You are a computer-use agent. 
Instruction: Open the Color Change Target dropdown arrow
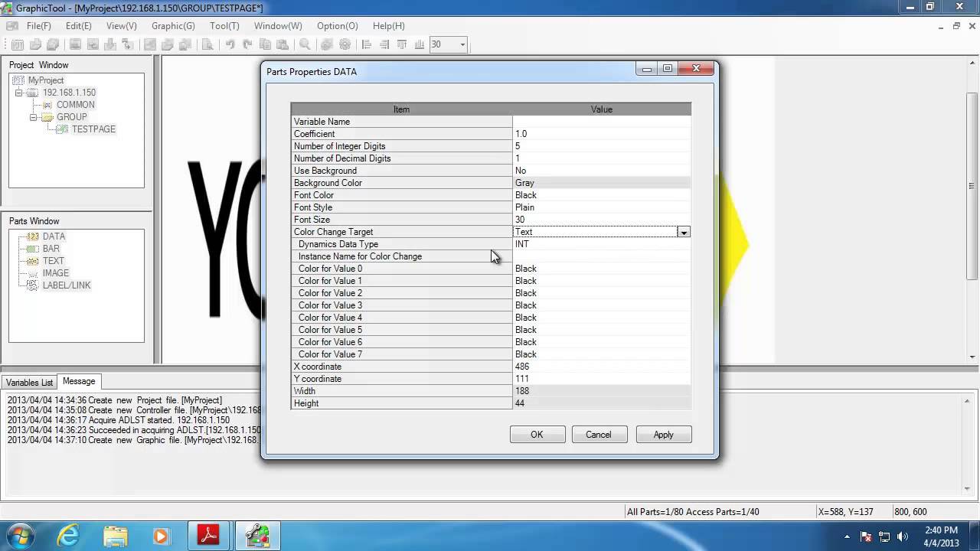click(x=684, y=232)
